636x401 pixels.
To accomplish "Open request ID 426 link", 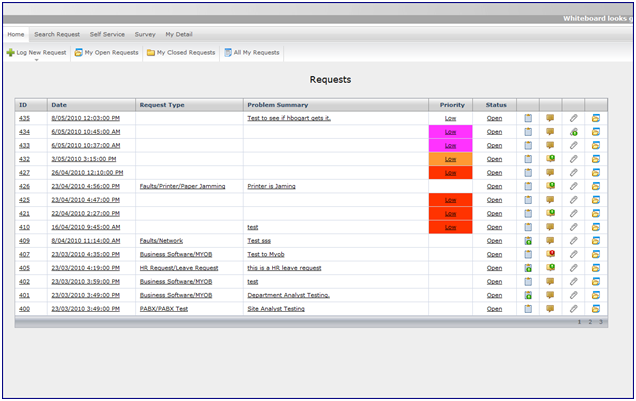I will click(x=24, y=187).
